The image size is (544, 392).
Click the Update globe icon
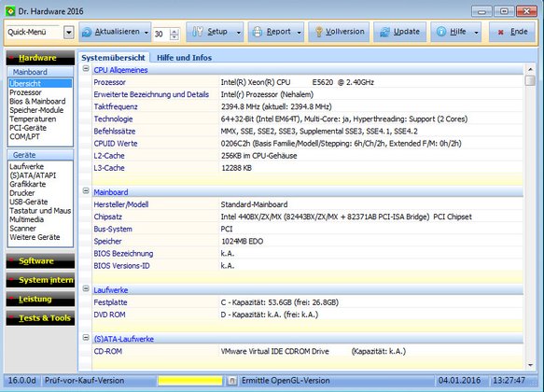click(x=384, y=32)
